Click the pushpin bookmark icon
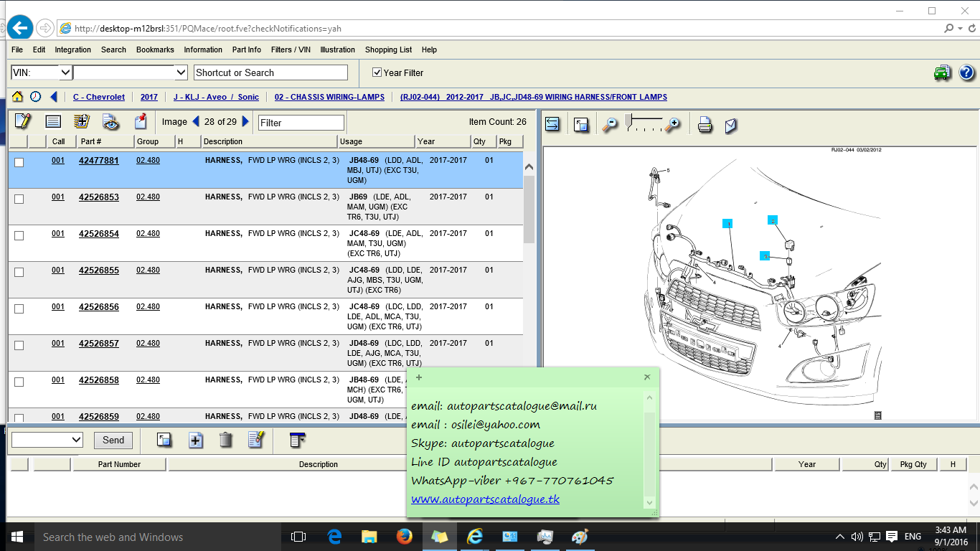This screenshot has height=551, width=980. [x=141, y=121]
